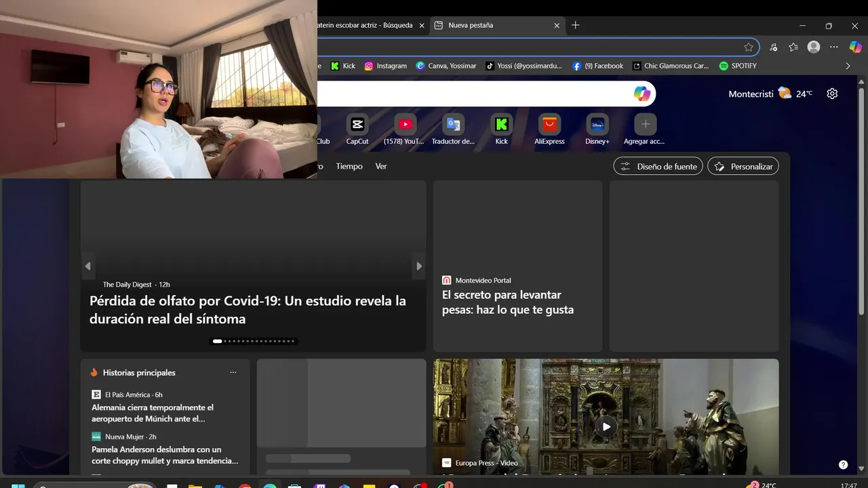Open the Windows Start button
The image size is (868, 488).
[x=18, y=485]
